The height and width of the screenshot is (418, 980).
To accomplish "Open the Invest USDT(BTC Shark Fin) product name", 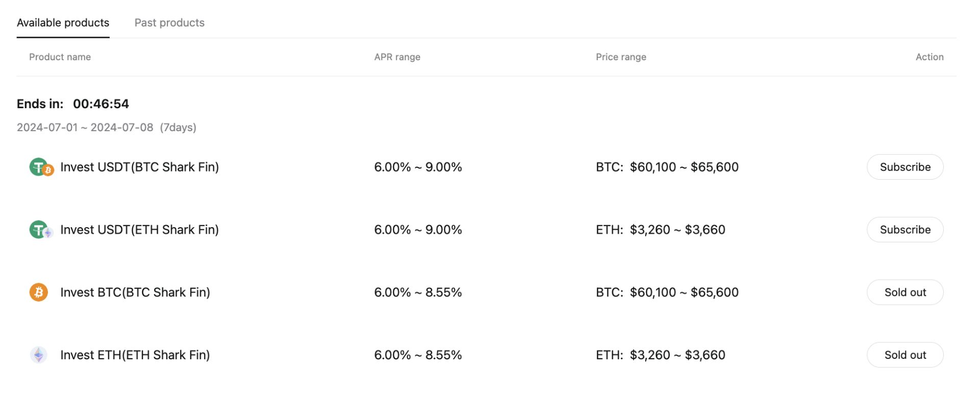I will point(139,167).
